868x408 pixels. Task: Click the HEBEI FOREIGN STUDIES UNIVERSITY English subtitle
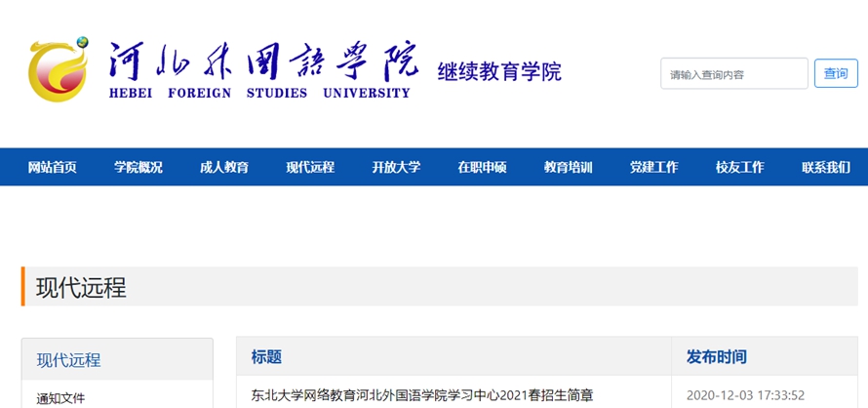259,93
